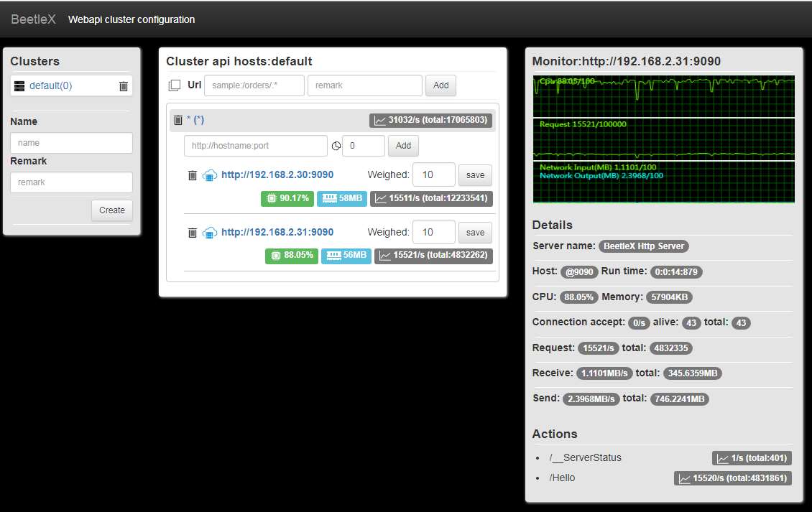This screenshot has height=512, width=812.
Task: Click the 56MB memory badge
Action: coord(346,256)
